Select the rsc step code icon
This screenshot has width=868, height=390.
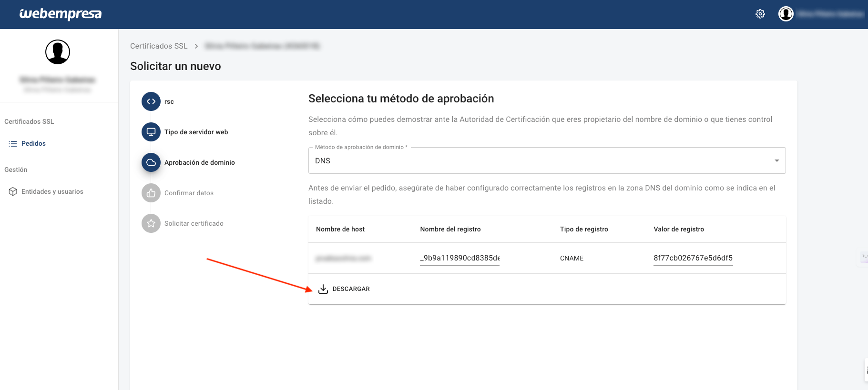click(151, 101)
